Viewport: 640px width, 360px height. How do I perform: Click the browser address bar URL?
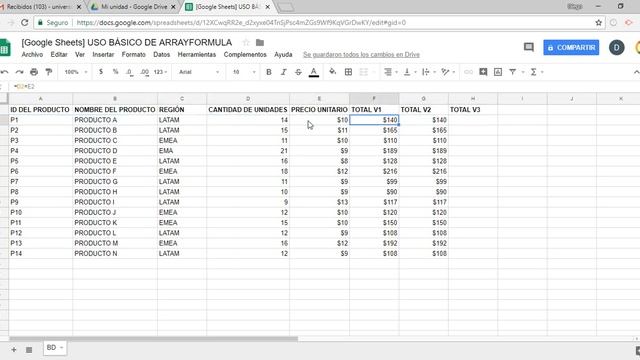[x=241, y=23]
